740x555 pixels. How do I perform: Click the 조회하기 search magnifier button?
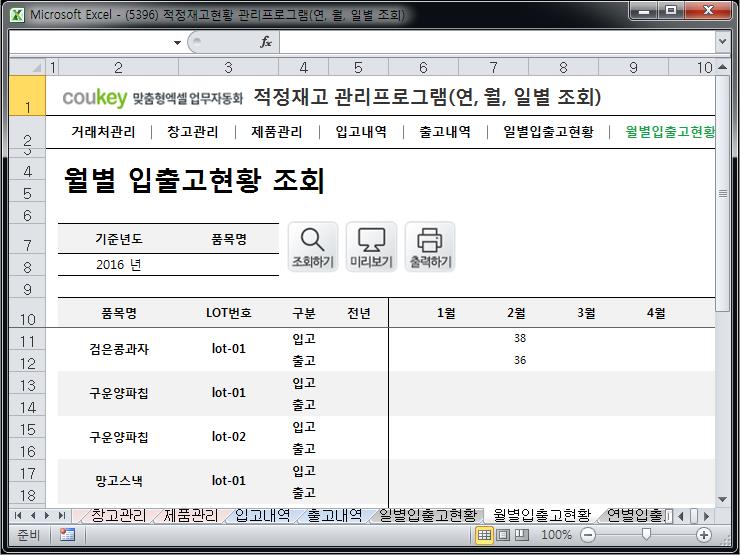coord(313,247)
